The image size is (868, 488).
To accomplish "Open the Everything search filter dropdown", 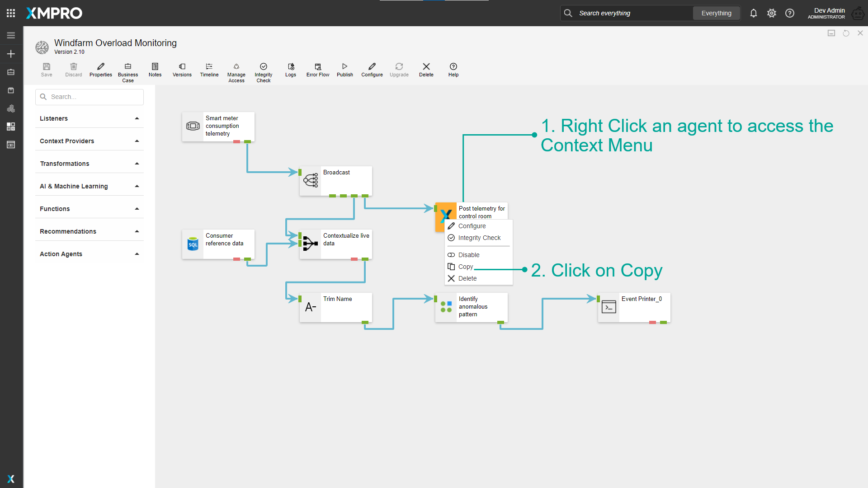I will click(716, 13).
